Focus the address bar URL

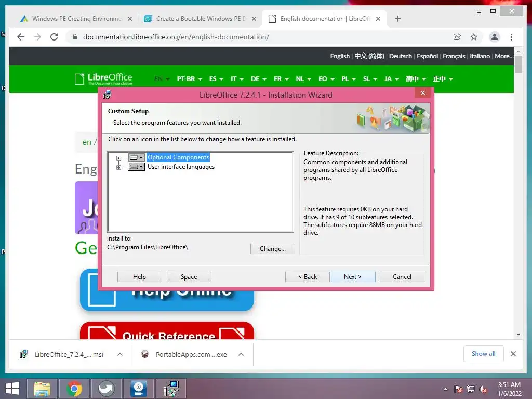[x=176, y=37]
